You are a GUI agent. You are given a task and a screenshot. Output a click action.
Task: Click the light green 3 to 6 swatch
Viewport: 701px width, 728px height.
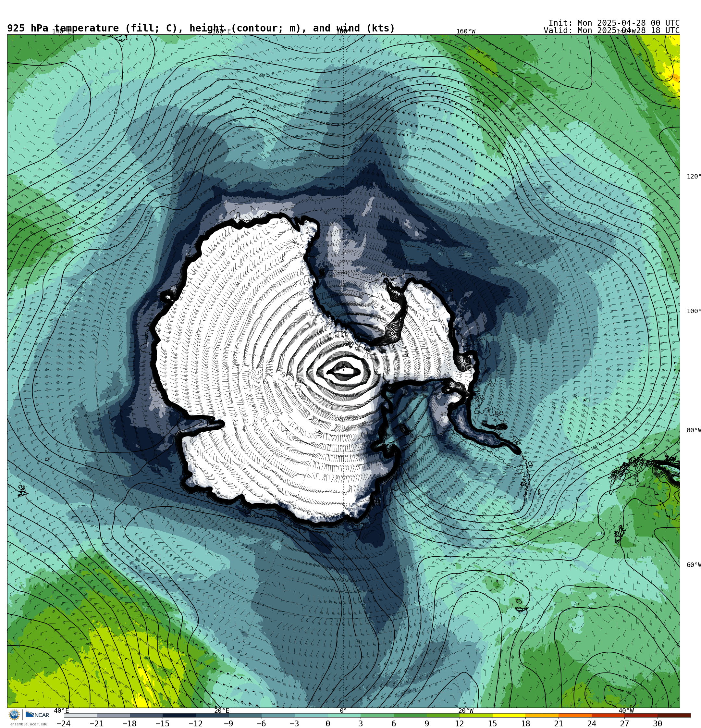[x=377, y=715]
